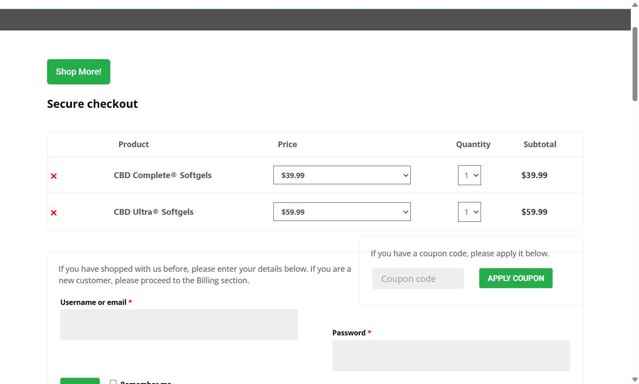Focus the Username or email field
Viewport: 639px width, 384px height.
[179, 324]
